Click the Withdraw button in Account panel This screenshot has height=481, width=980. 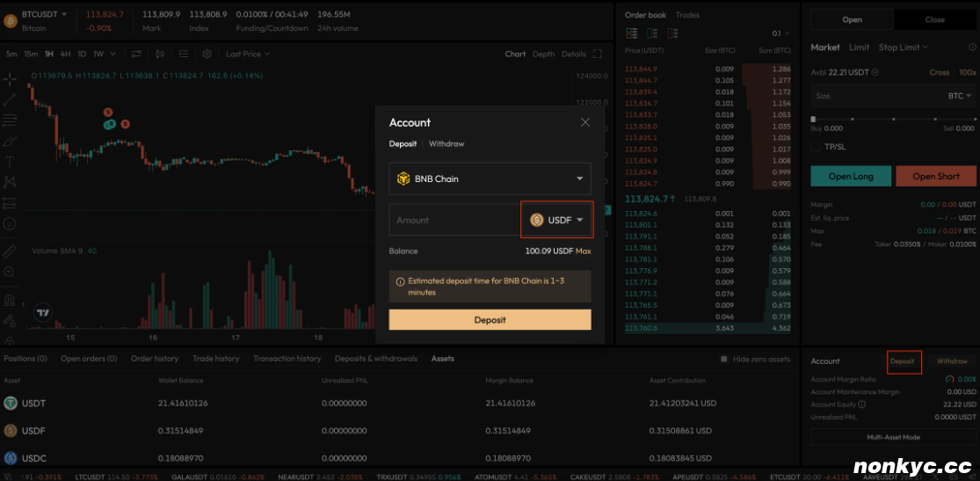pyautogui.click(x=952, y=361)
